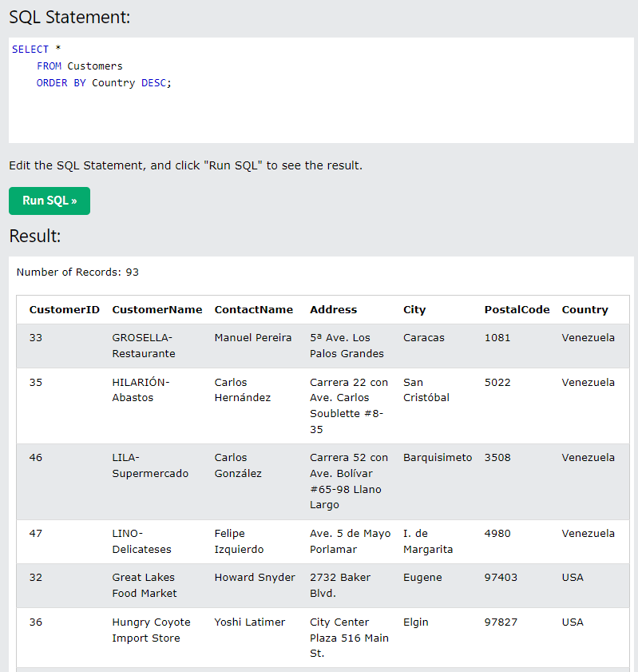
Task: Click contact name Manuel Pereira
Action: (253, 338)
